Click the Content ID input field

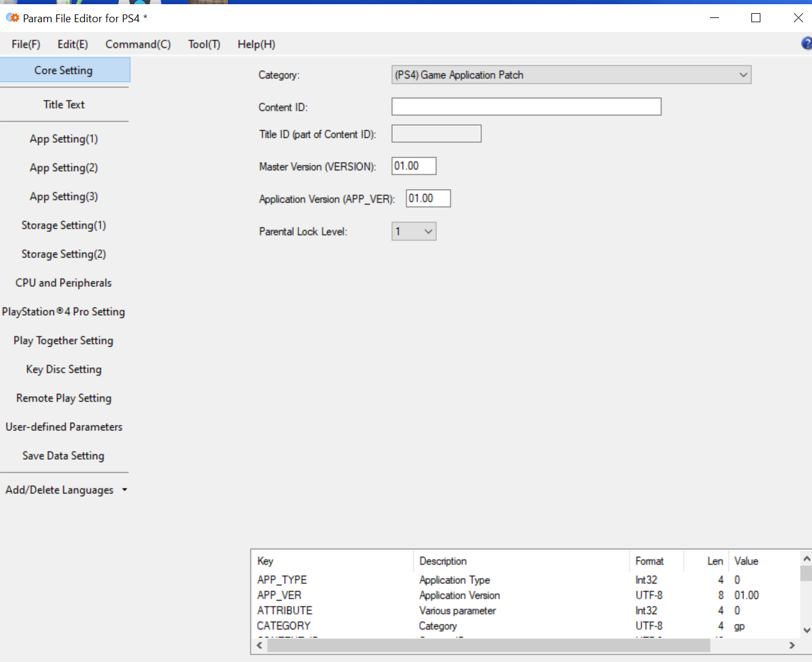click(x=526, y=107)
